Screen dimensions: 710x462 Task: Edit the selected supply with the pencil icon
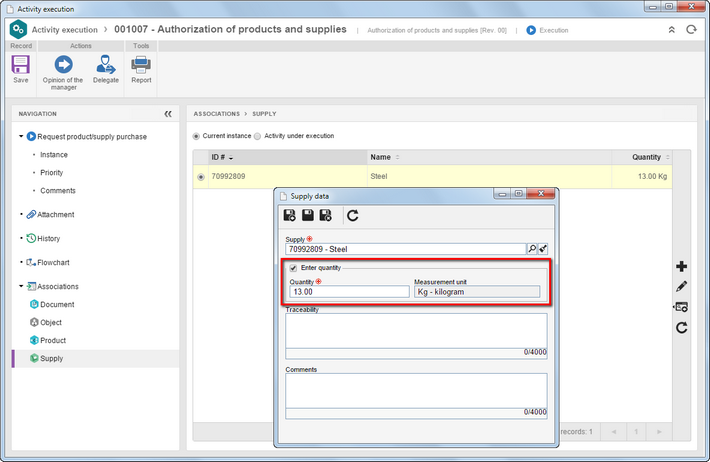tap(681, 286)
